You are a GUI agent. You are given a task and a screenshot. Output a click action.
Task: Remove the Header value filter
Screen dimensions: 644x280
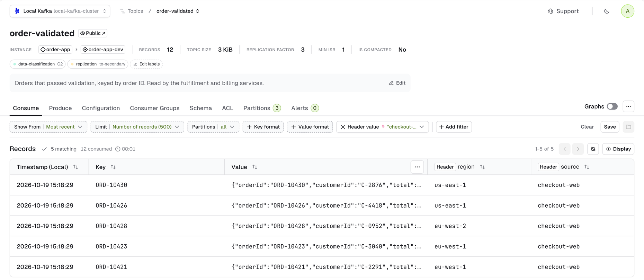pos(343,127)
